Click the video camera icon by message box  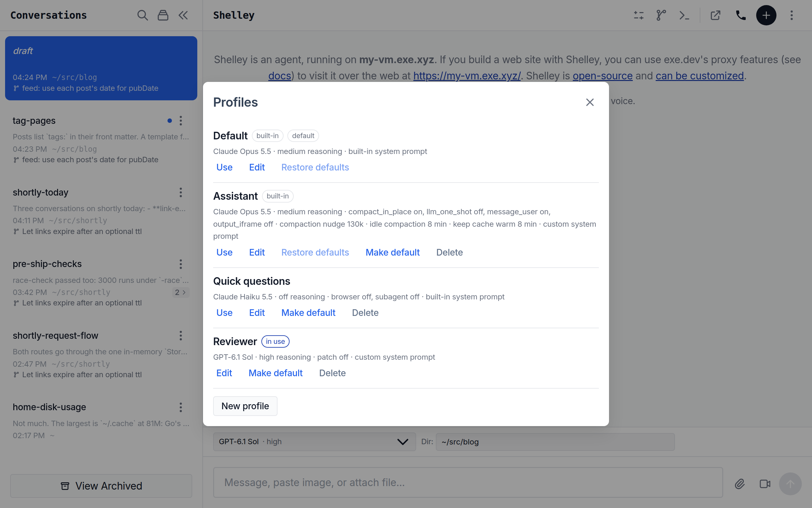pyautogui.click(x=765, y=484)
